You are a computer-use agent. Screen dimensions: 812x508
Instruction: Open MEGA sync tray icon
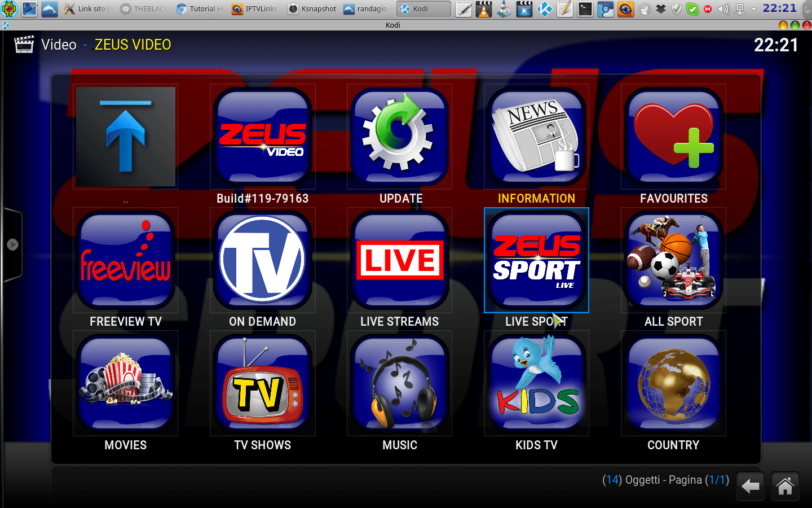coord(708,9)
